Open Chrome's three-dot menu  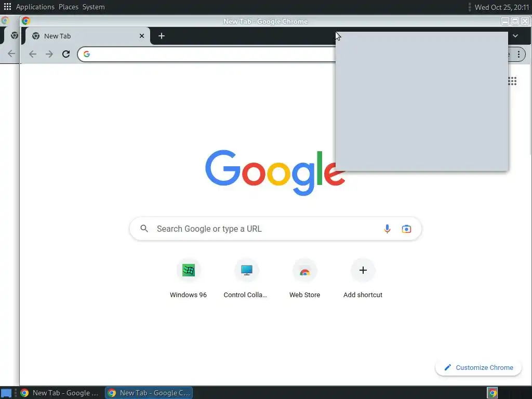(518, 54)
